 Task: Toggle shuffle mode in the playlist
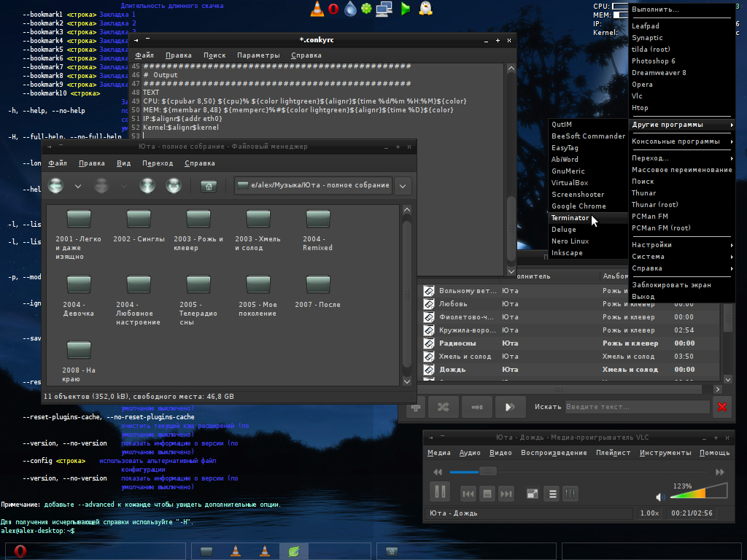[443, 407]
